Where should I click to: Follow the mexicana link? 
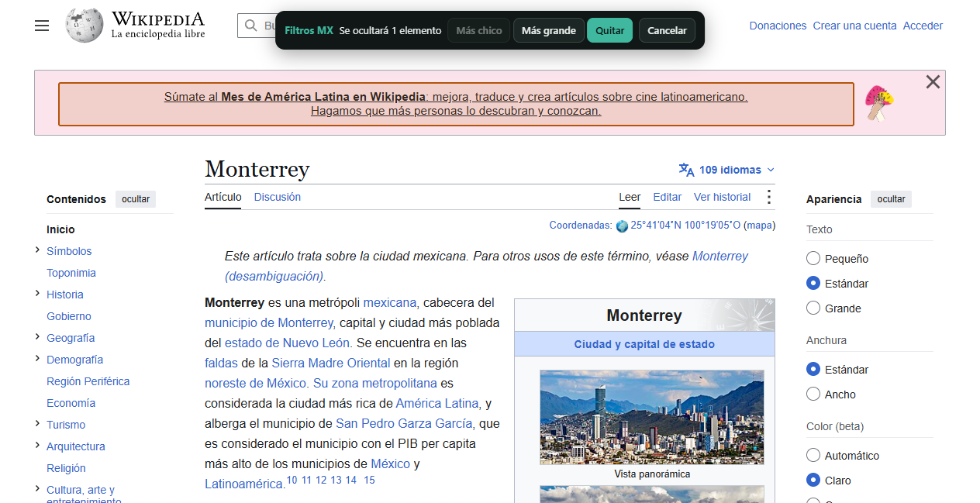pos(390,302)
